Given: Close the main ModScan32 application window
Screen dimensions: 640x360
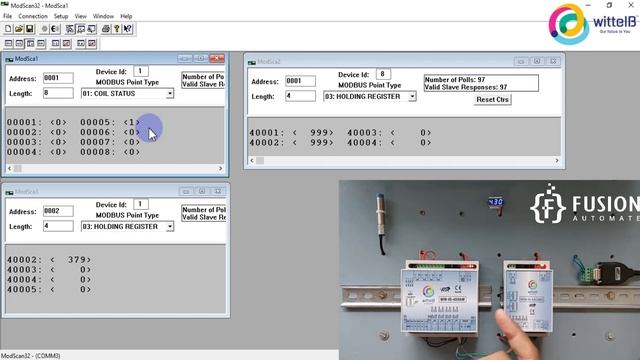Looking at the screenshot, I should [x=631, y=5].
